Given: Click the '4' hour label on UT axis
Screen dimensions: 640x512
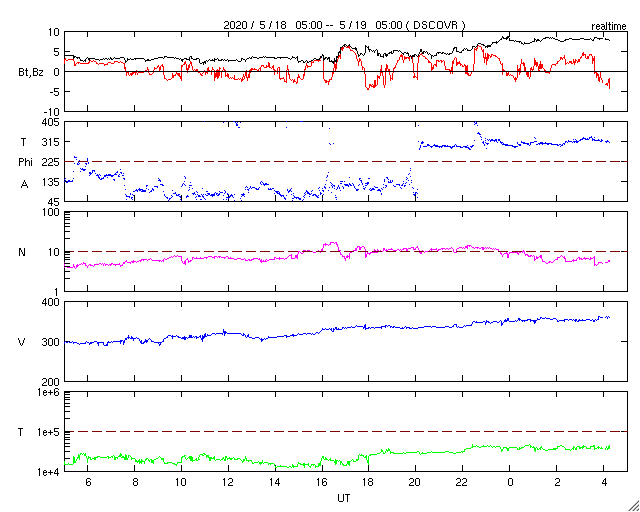Looking at the screenshot, I should tap(604, 483).
